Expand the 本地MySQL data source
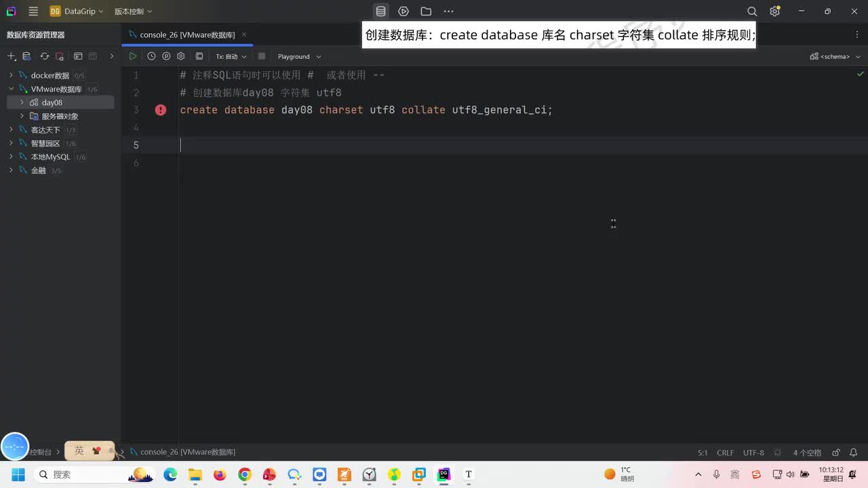Image resolution: width=868 pixels, height=488 pixels. (11, 157)
